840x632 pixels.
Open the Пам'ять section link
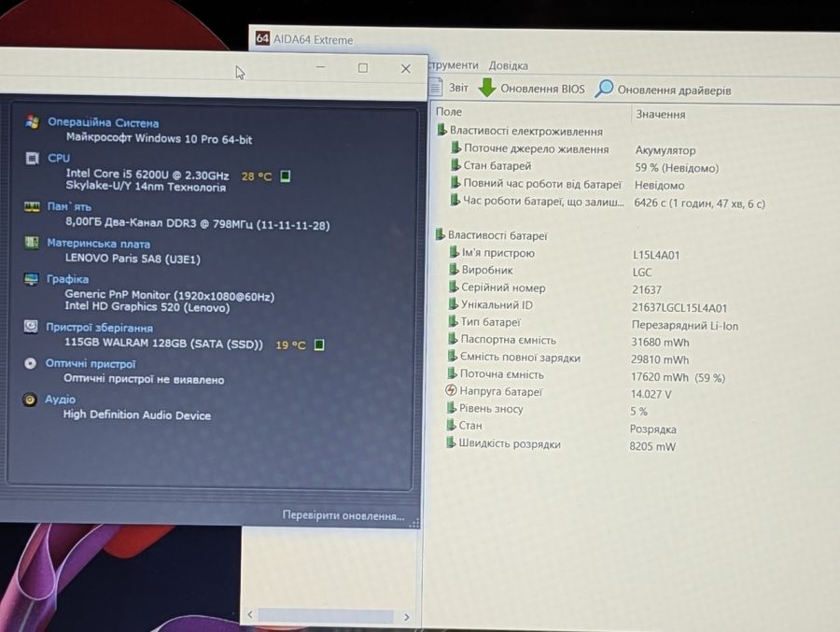click(x=69, y=206)
